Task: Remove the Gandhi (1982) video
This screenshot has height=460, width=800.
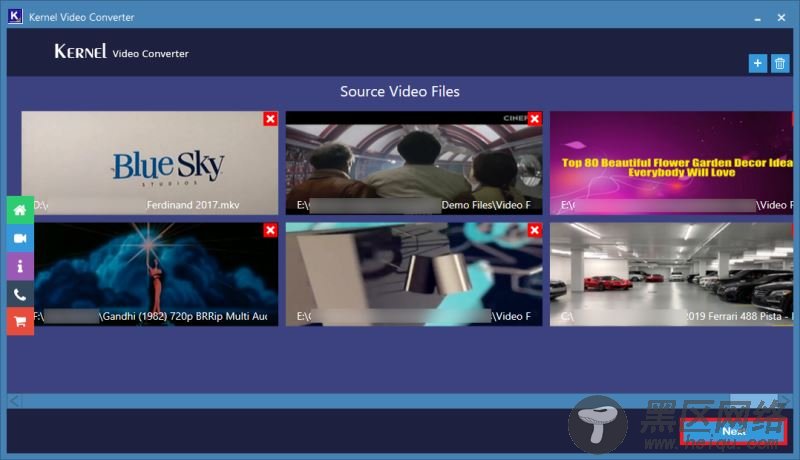Action: pyautogui.click(x=270, y=230)
